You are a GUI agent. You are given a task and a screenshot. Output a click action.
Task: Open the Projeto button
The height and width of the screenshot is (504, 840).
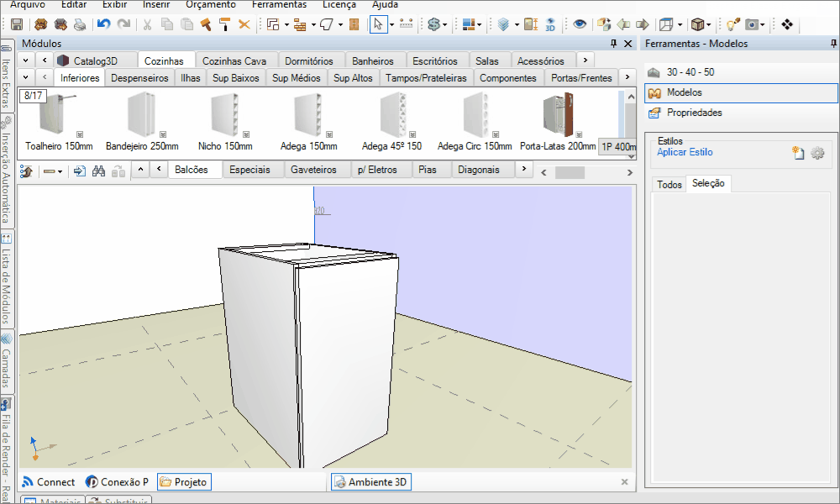click(184, 482)
